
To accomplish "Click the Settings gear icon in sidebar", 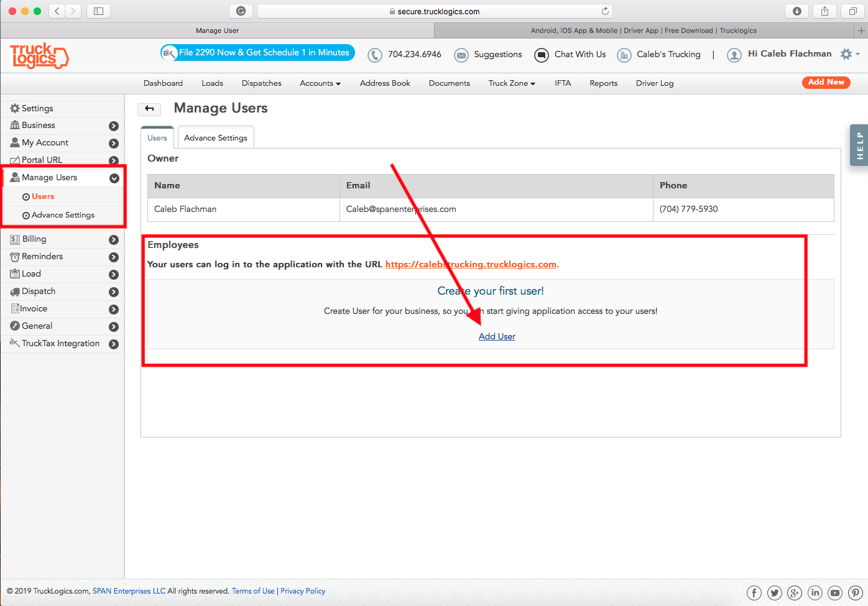I will click(15, 109).
